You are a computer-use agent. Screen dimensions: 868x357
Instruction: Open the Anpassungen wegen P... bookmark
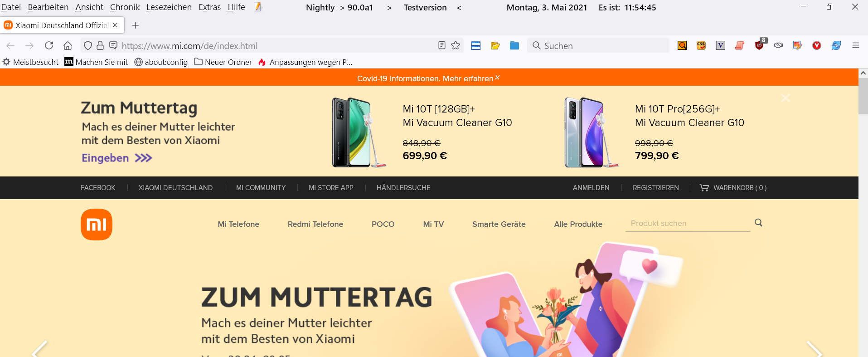305,62
